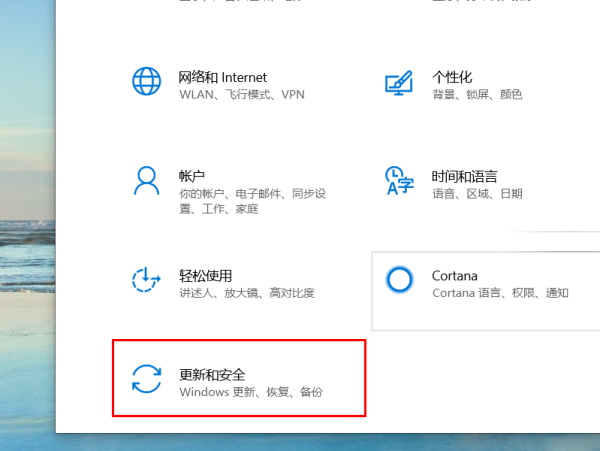
Task: Select the Cortana heading text
Action: tap(454, 275)
